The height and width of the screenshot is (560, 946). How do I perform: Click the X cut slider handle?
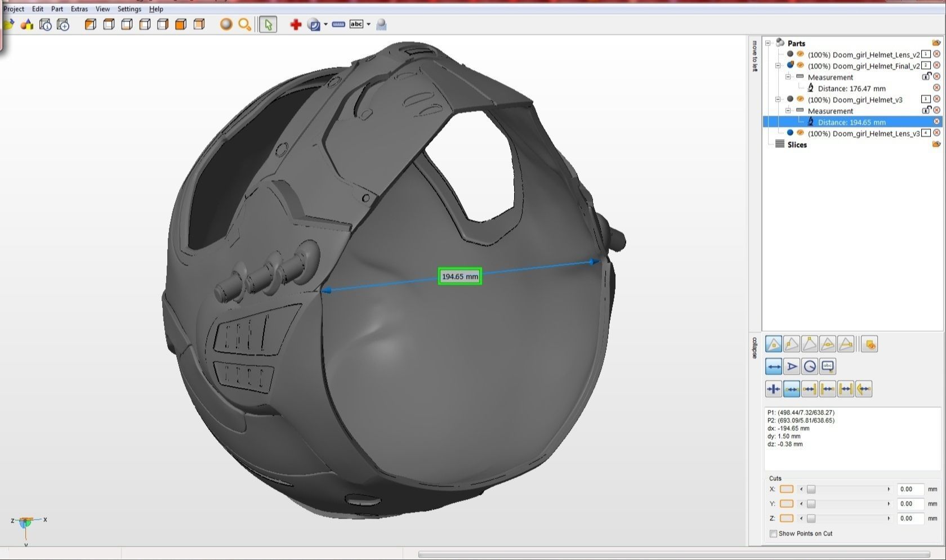[x=811, y=489]
